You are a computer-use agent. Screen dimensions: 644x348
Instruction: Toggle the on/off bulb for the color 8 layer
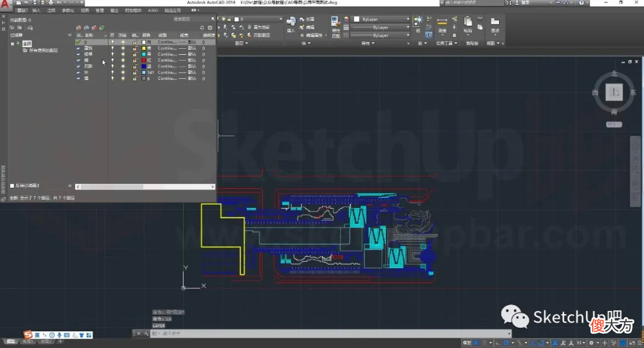click(112, 79)
